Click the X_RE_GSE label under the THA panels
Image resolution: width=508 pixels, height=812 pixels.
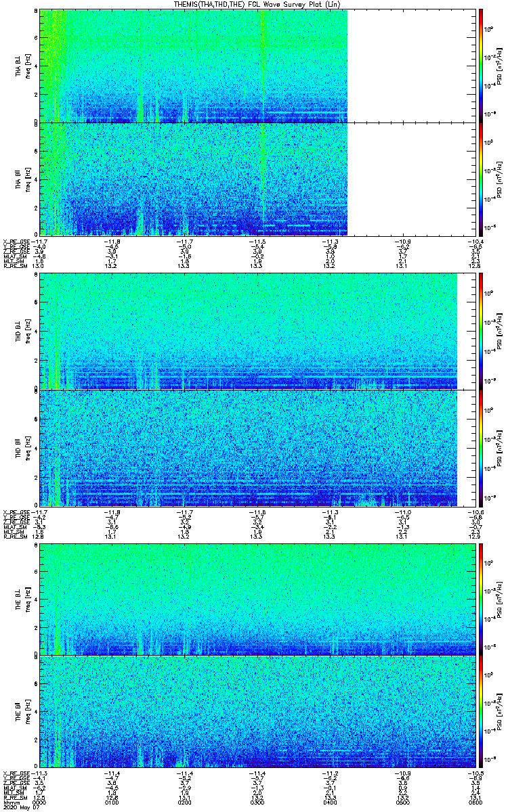pos(16,240)
